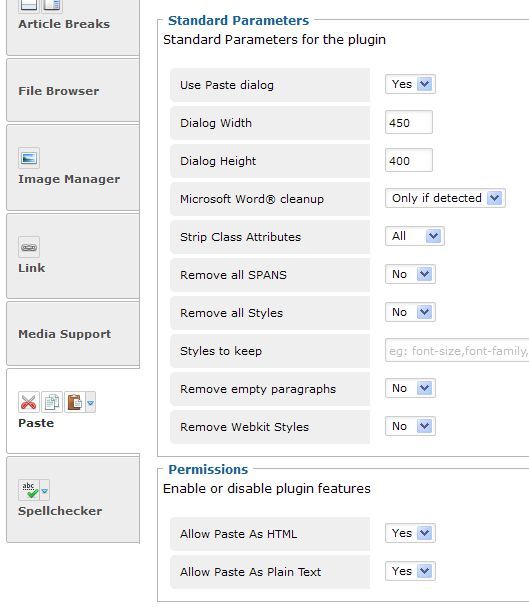529x607 pixels.
Task: Open the Spellchecker plugin tab
Action: tap(73, 499)
